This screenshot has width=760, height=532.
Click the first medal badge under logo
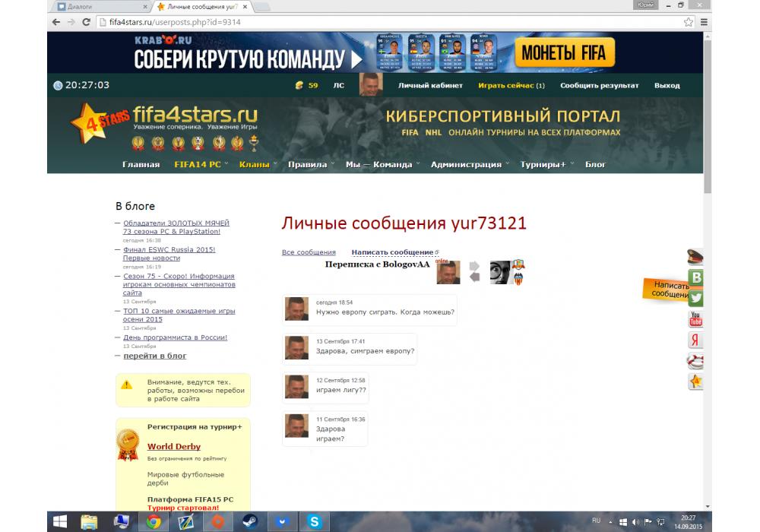(x=138, y=143)
